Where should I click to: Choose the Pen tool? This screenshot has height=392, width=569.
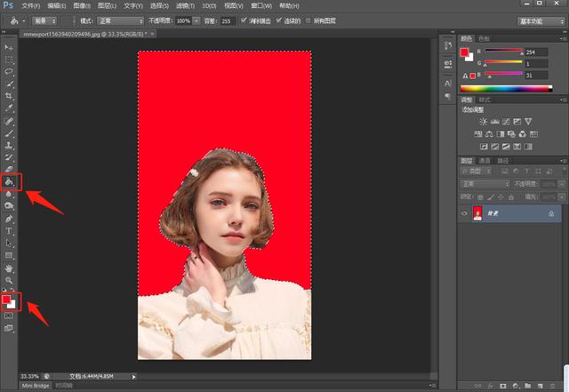coord(9,219)
